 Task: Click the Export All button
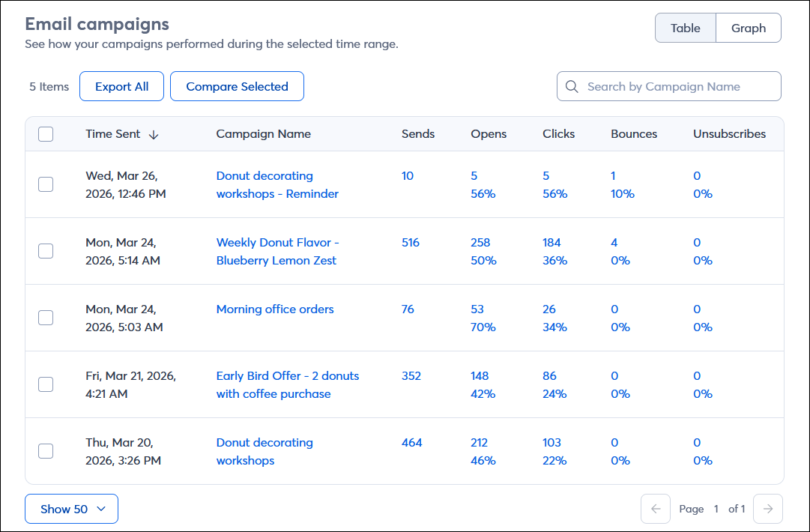121,86
